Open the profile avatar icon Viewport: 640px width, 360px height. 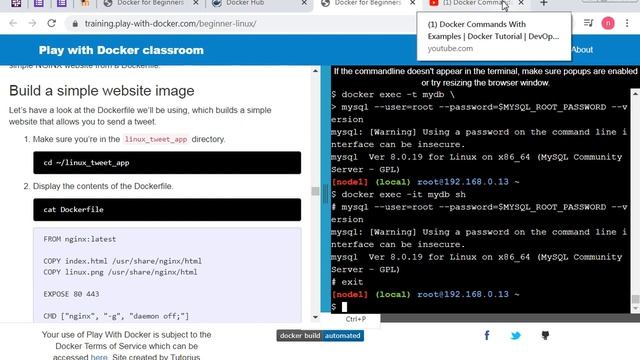pyautogui.click(x=608, y=23)
